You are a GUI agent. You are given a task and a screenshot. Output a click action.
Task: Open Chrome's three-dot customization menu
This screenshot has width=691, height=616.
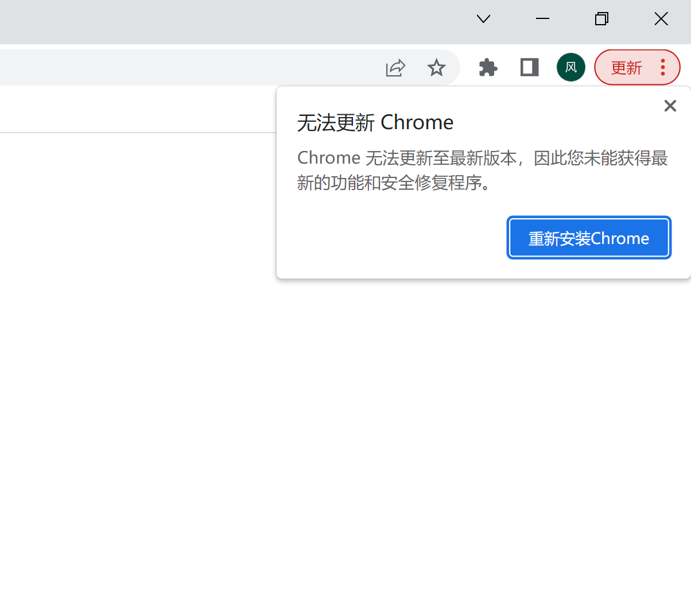(663, 67)
